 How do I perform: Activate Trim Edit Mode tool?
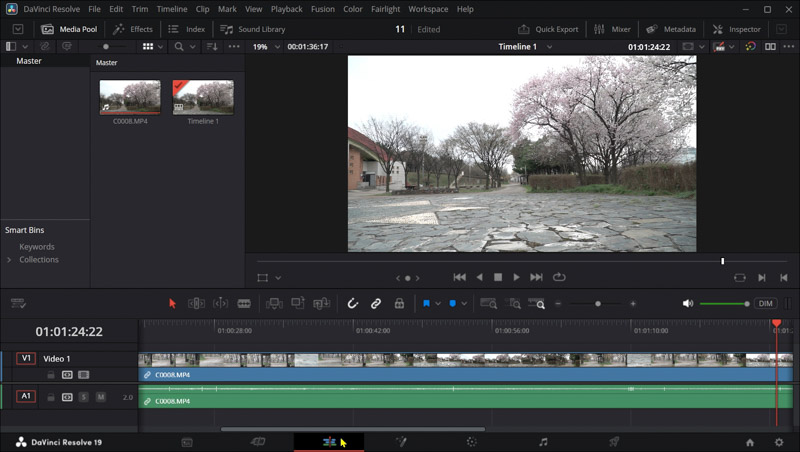pos(196,304)
